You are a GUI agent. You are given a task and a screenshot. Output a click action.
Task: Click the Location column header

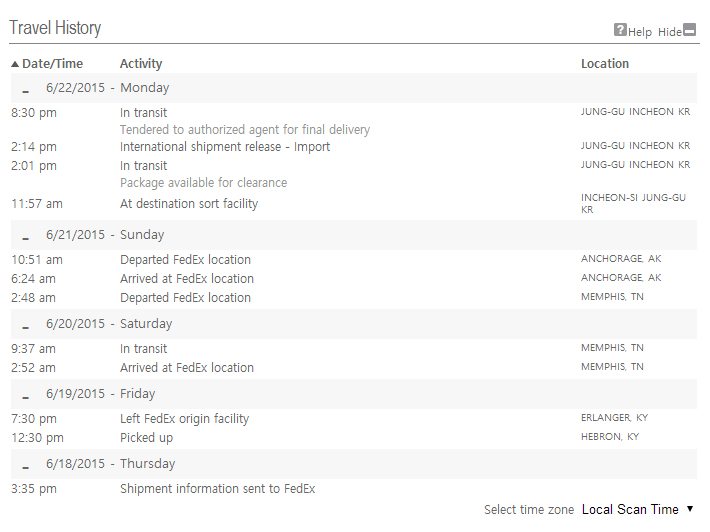605,64
